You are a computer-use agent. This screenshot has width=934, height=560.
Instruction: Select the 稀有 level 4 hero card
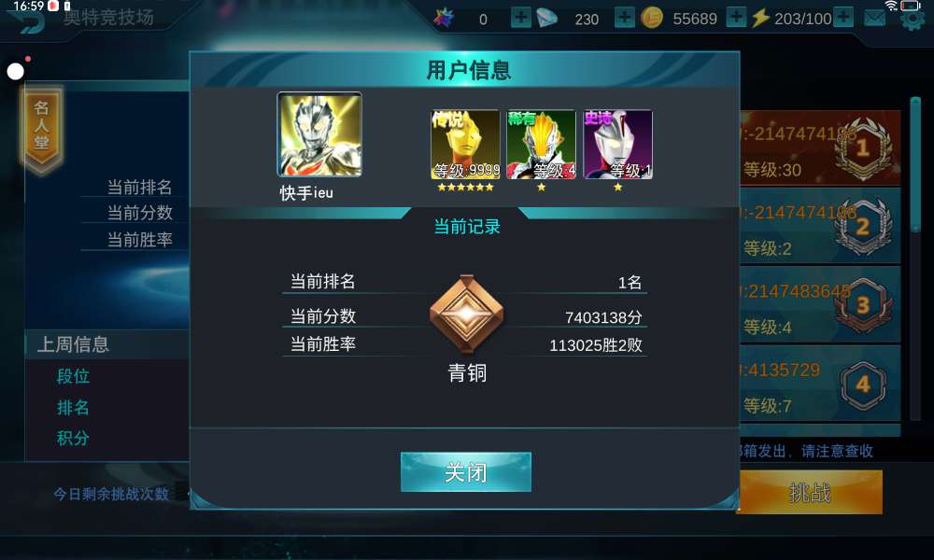point(541,145)
